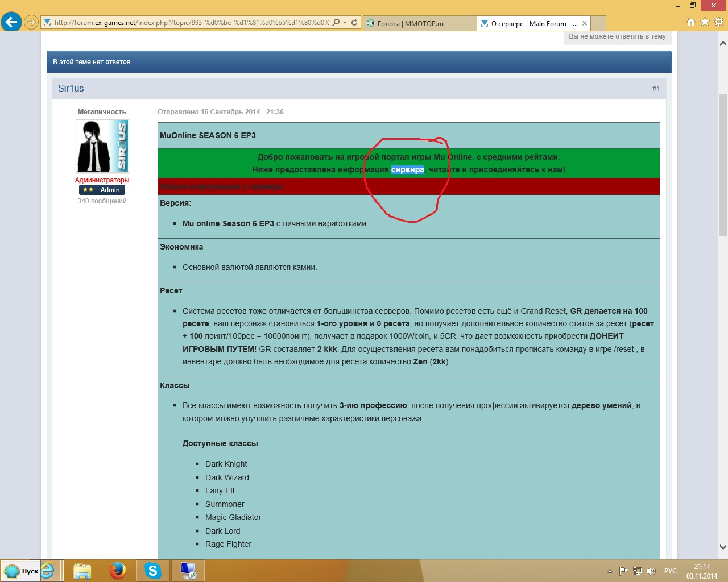Viewport: 728px width, 582px height.
Task: Go back with the browser Back arrow
Action: 11,22
